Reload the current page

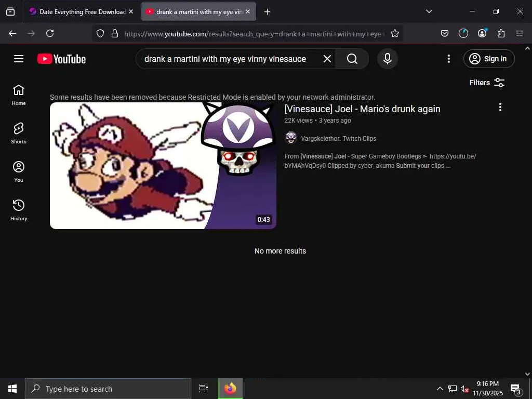50,33
